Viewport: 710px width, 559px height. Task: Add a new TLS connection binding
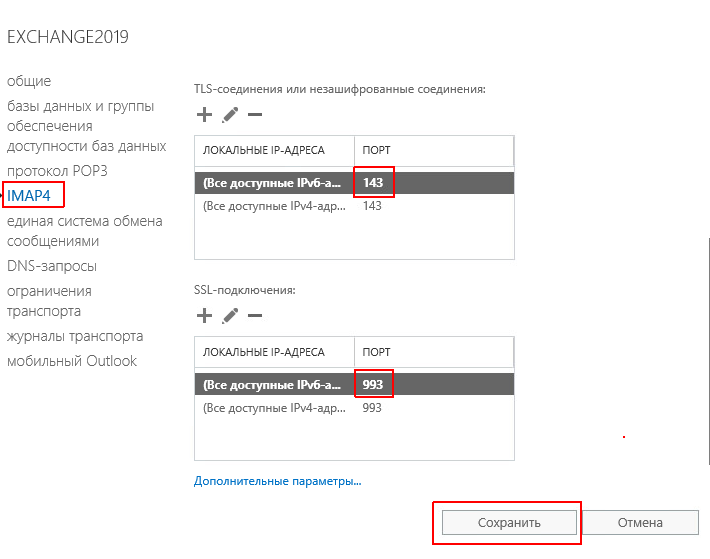pos(205,115)
